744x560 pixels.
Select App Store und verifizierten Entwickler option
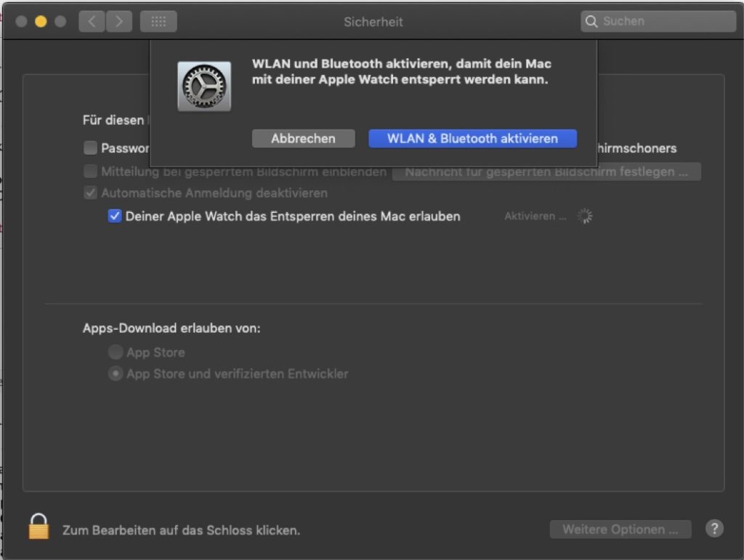click(116, 373)
